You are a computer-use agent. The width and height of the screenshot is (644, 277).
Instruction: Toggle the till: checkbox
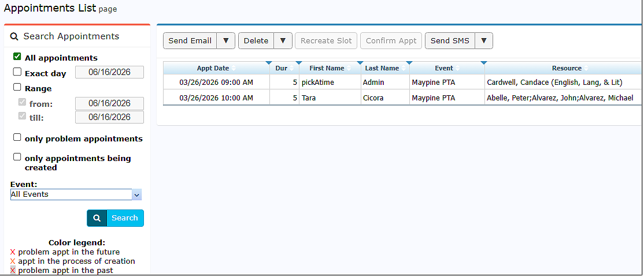22,117
